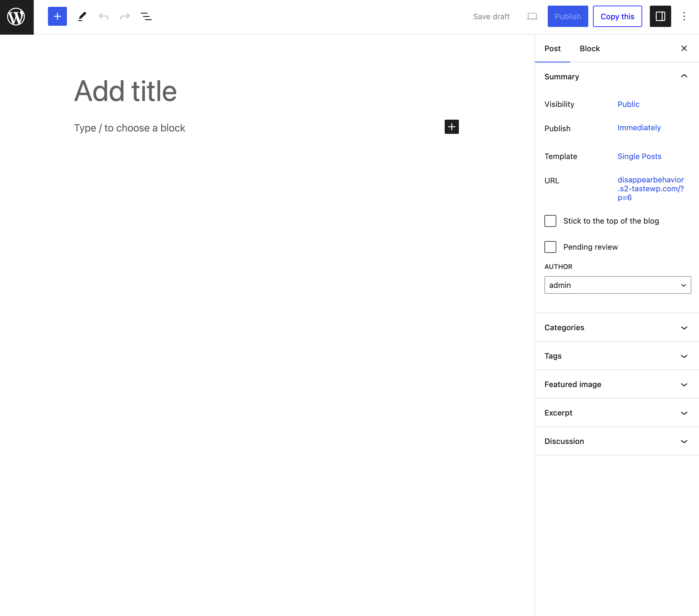The height and width of the screenshot is (616, 699).
Task: Click the WordPress logo icon
Action: [16, 17]
